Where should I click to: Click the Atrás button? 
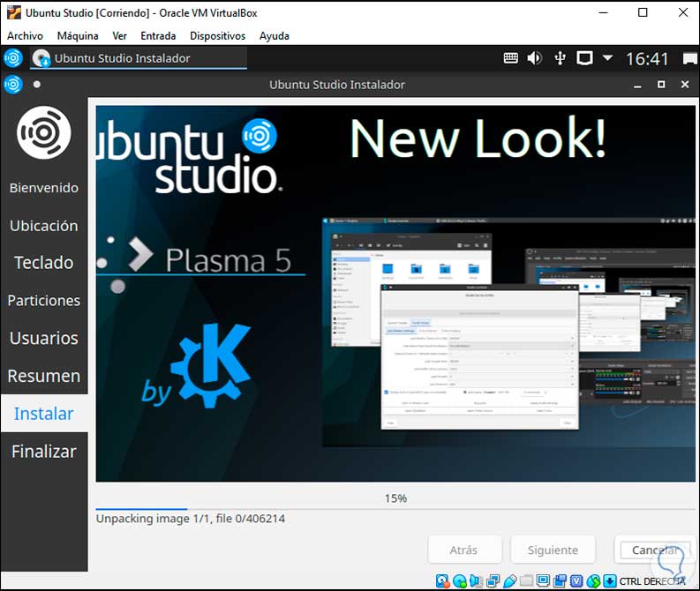(464, 550)
